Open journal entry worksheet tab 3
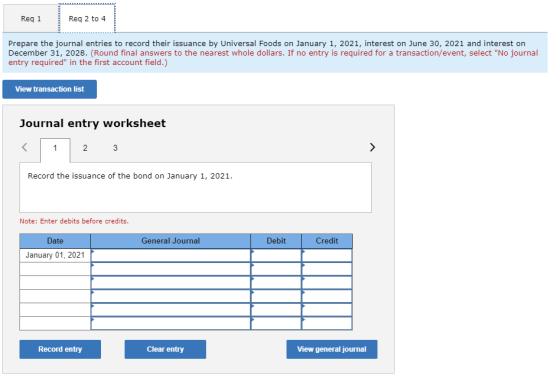The image size is (560, 386). [115, 148]
